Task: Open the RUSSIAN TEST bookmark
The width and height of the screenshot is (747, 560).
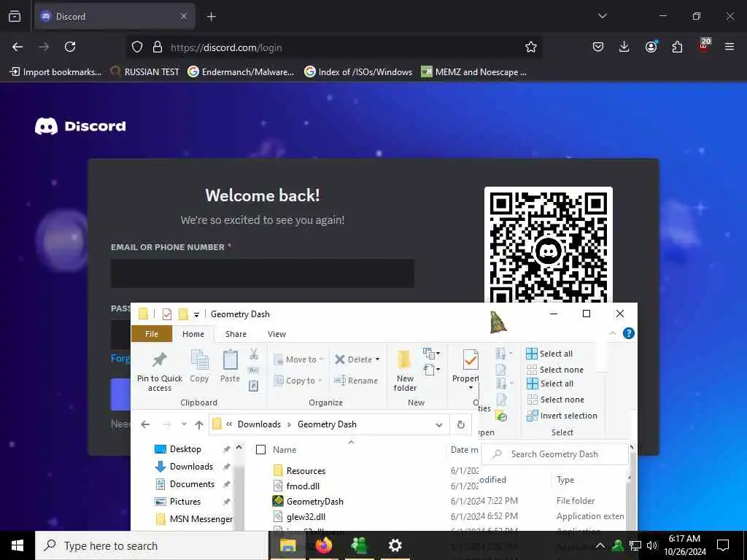Action: coord(145,72)
